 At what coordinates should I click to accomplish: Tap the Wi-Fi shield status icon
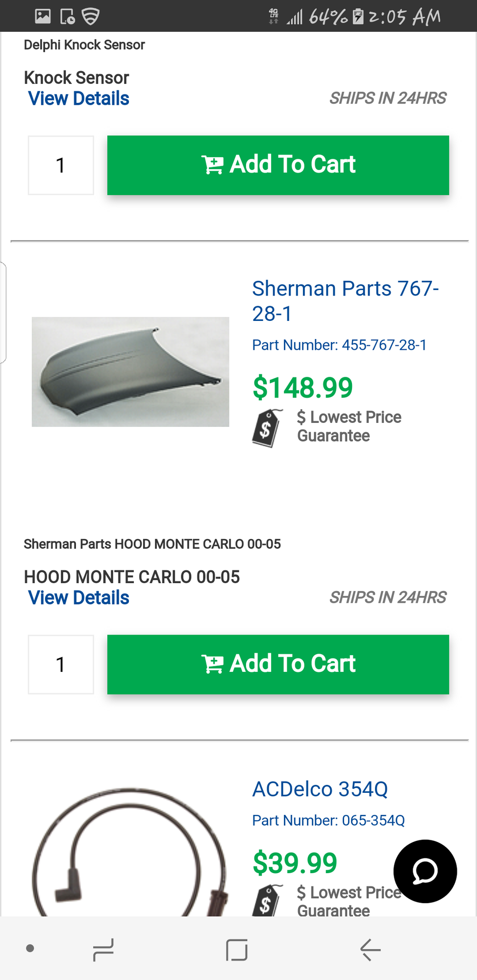[90, 16]
